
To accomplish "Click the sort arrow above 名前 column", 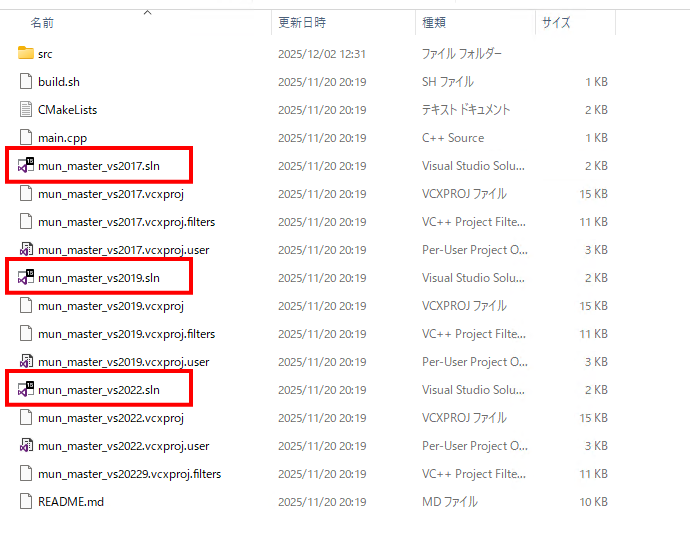I will click(147, 12).
